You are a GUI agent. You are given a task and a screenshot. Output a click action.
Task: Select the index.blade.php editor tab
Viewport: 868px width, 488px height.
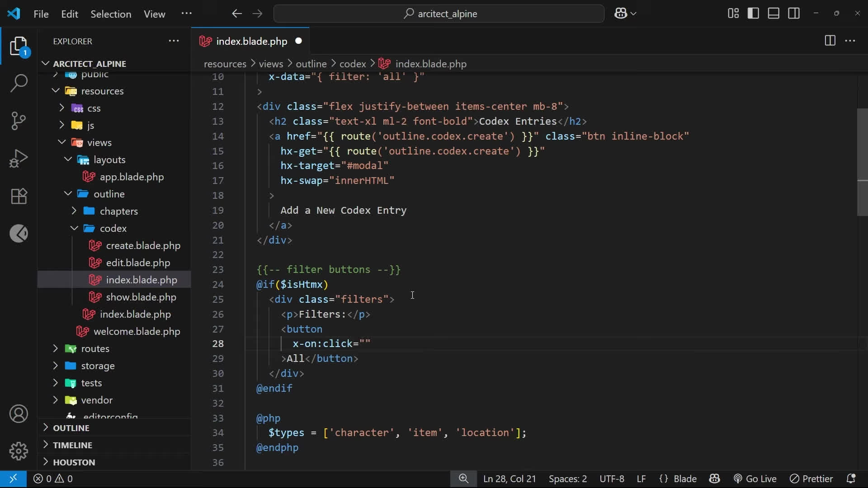[251, 41]
